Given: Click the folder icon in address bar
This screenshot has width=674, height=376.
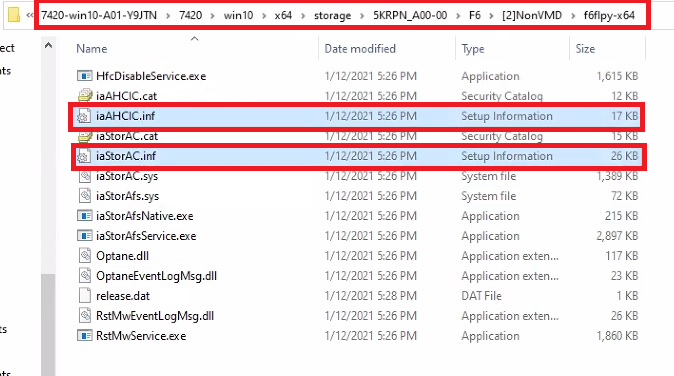Looking at the screenshot, I should pyautogui.click(x=14, y=15).
